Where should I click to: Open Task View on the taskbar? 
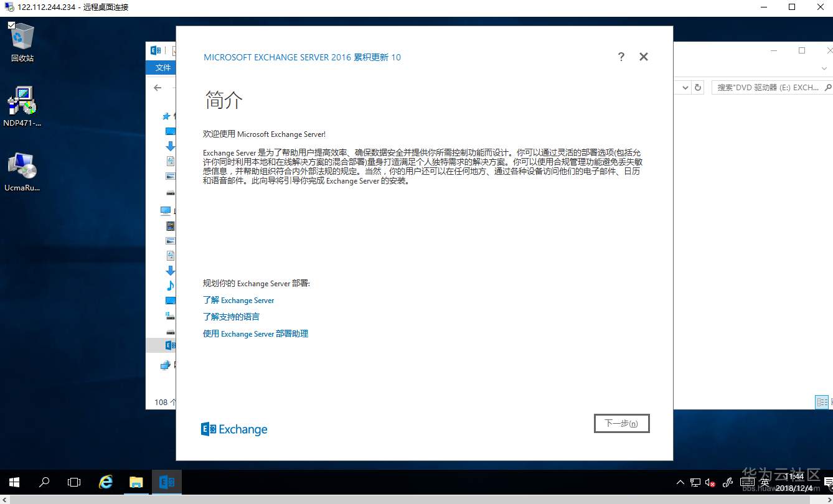coord(74,482)
